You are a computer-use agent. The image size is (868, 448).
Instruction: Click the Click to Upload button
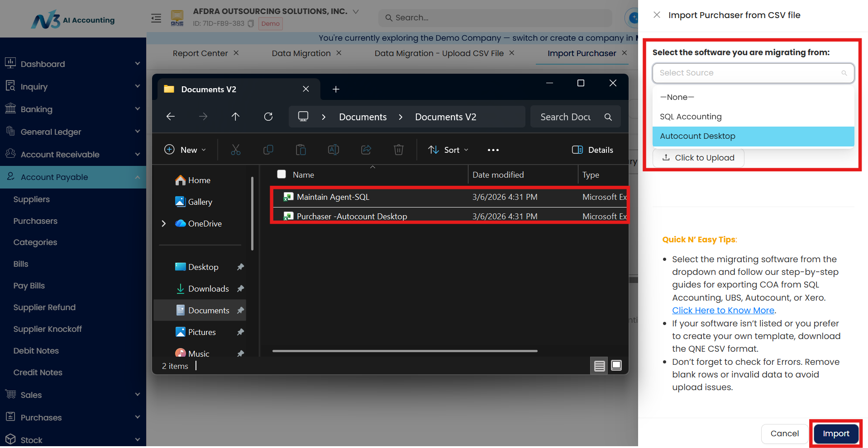(x=698, y=158)
